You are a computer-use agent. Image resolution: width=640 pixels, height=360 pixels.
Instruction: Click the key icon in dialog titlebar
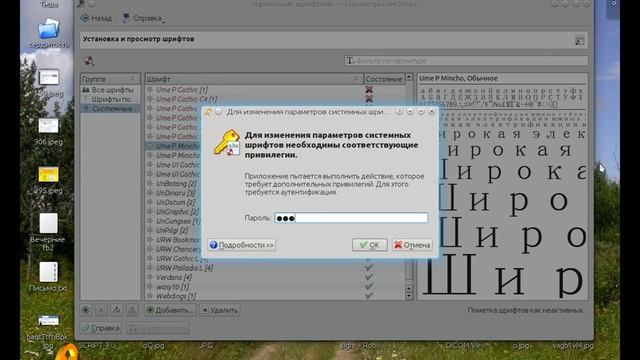pos(209,112)
